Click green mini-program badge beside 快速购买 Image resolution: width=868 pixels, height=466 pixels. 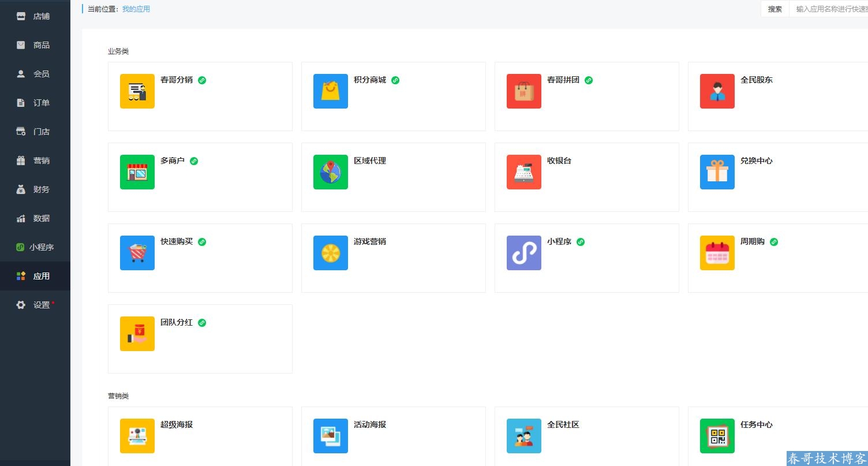pyautogui.click(x=202, y=242)
